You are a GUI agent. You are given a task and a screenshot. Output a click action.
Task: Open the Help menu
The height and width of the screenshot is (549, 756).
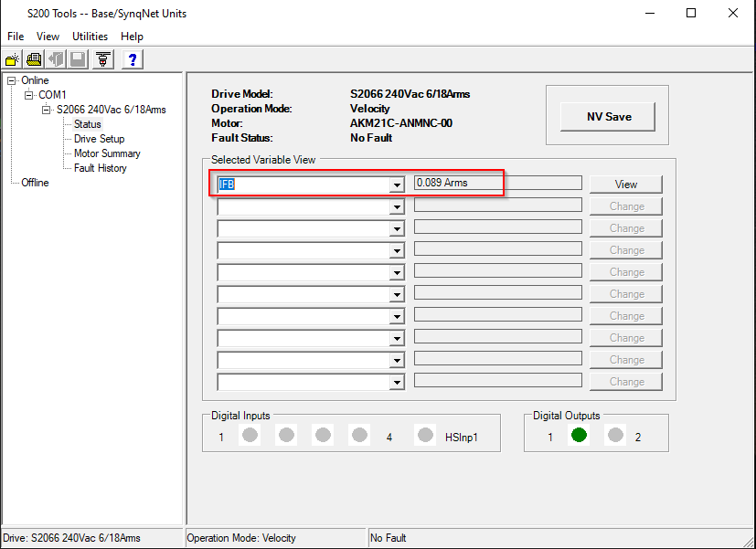click(132, 37)
